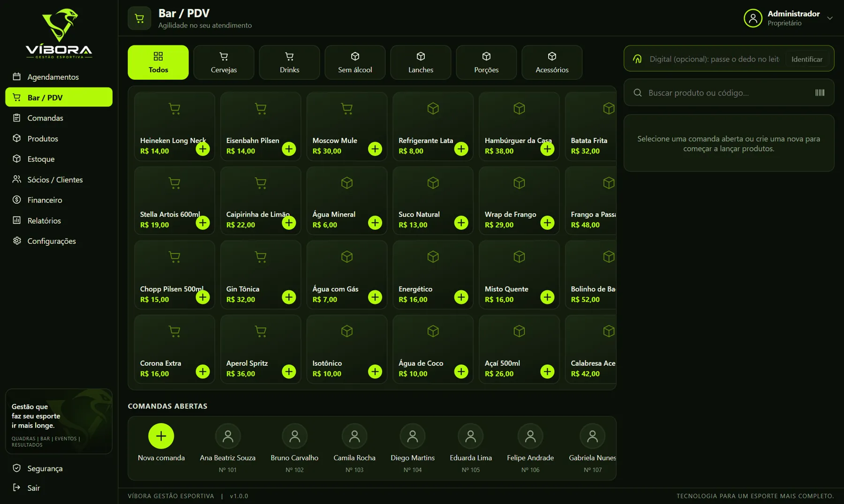Focus the Digital fingerprint input field
Viewport: 844px width, 504px height.
pos(714,59)
